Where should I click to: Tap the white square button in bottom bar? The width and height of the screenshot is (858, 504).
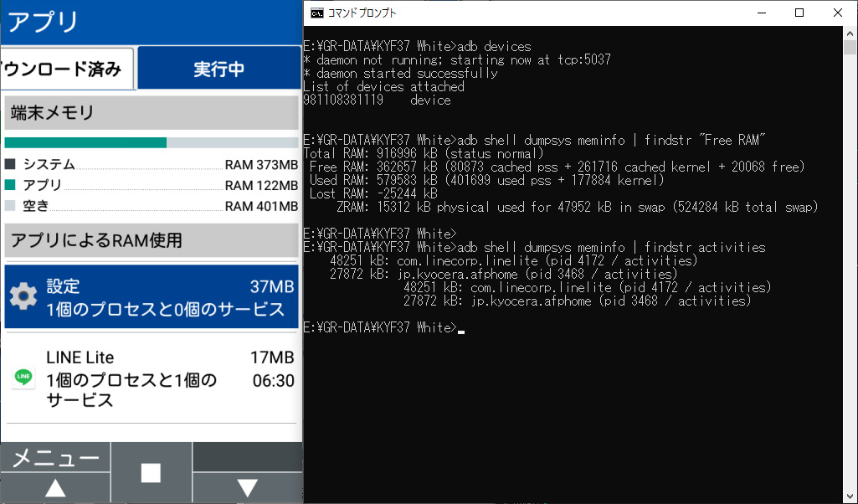pyautogui.click(x=151, y=473)
